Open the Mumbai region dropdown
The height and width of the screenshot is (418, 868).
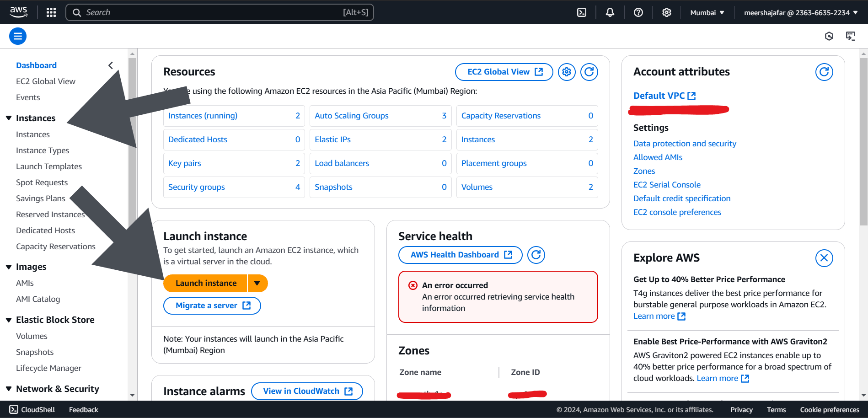click(707, 12)
